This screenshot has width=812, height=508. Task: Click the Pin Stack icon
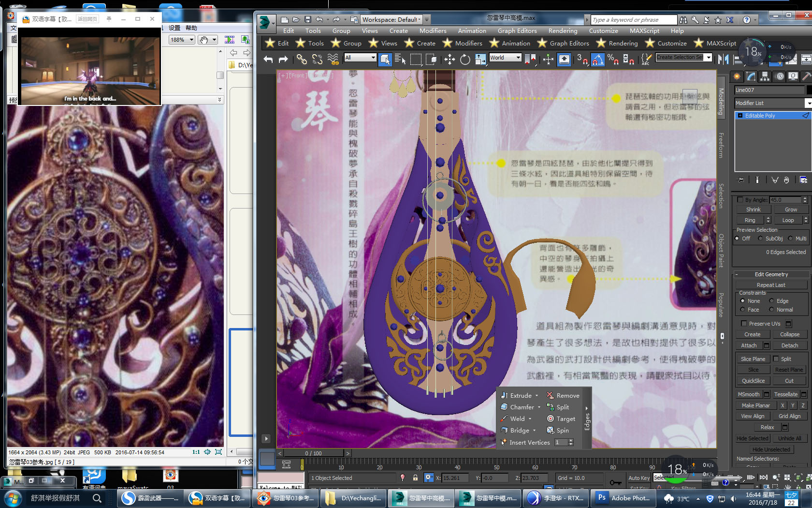(x=741, y=180)
